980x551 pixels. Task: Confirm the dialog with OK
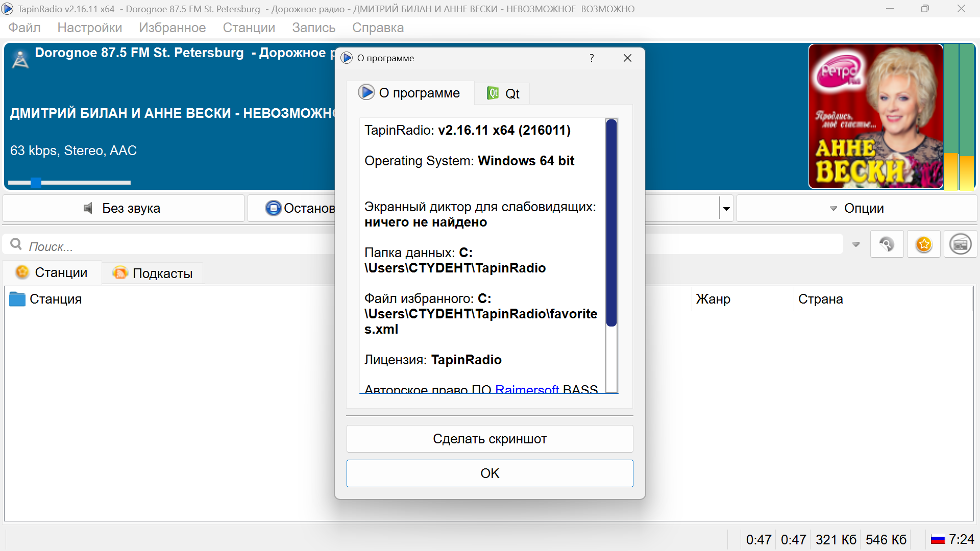point(489,473)
